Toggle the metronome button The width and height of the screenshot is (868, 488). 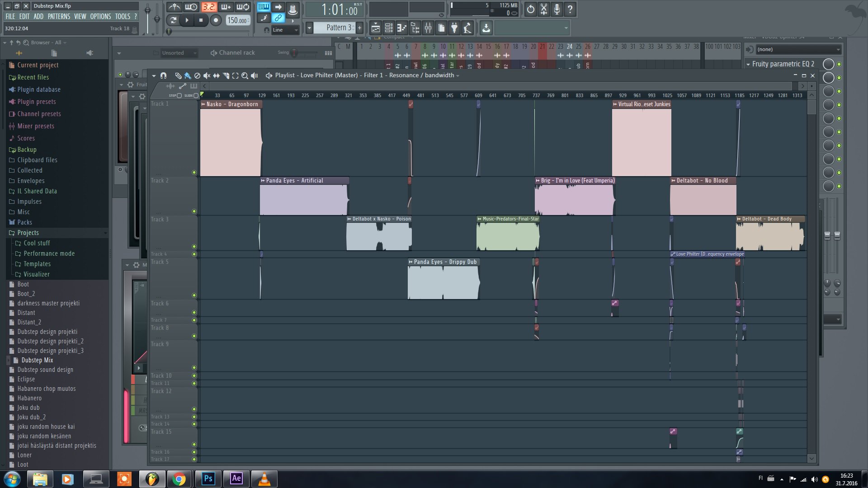(x=174, y=7)
